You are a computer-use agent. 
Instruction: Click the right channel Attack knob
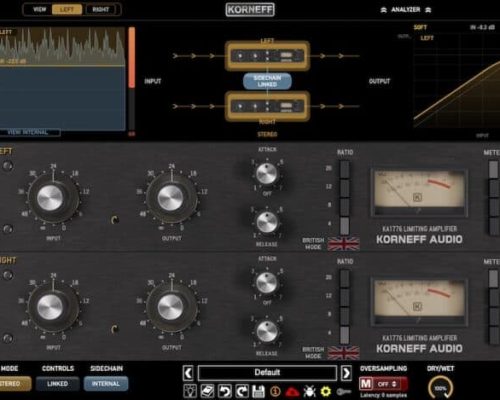(x=266, y=283)
